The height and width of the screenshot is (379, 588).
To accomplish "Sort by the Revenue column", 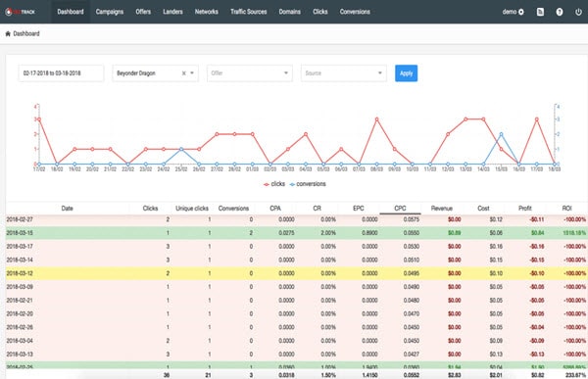I will coord(442,209).
